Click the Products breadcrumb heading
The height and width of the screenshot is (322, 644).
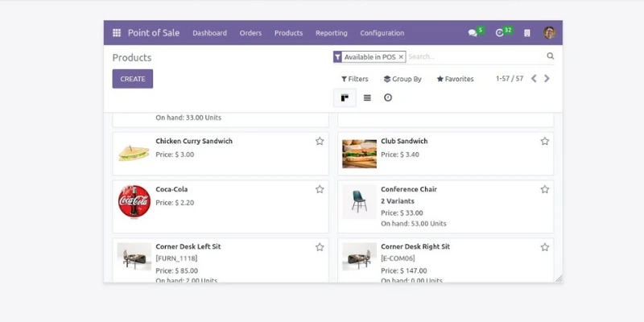point(132,57)
